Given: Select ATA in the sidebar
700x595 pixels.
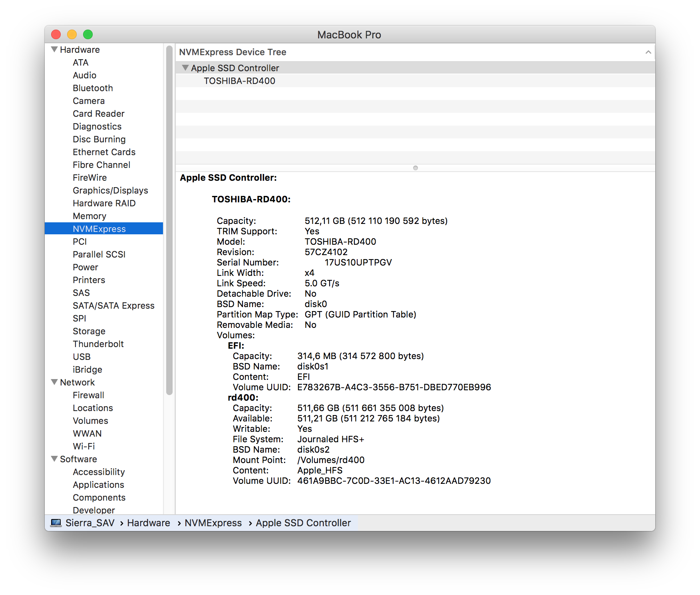Looking at the screenshot, I should [81, 62].
